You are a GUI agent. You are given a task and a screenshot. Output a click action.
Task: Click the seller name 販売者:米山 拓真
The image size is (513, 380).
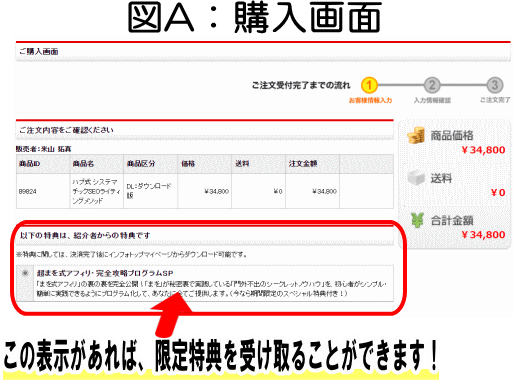[44, 149]
